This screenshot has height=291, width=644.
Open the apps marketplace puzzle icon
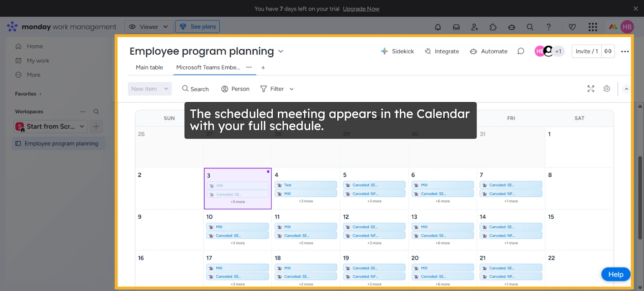pos(493,27)
